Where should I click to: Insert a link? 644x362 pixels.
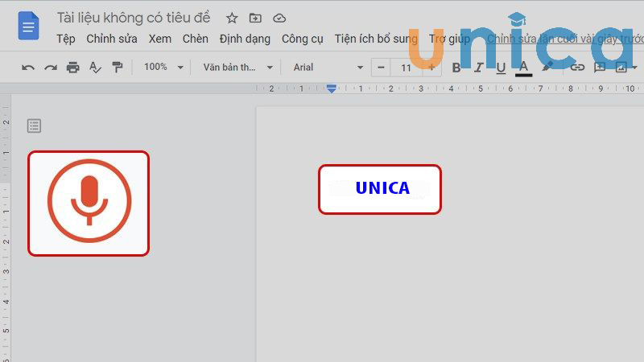click(577, 68)
